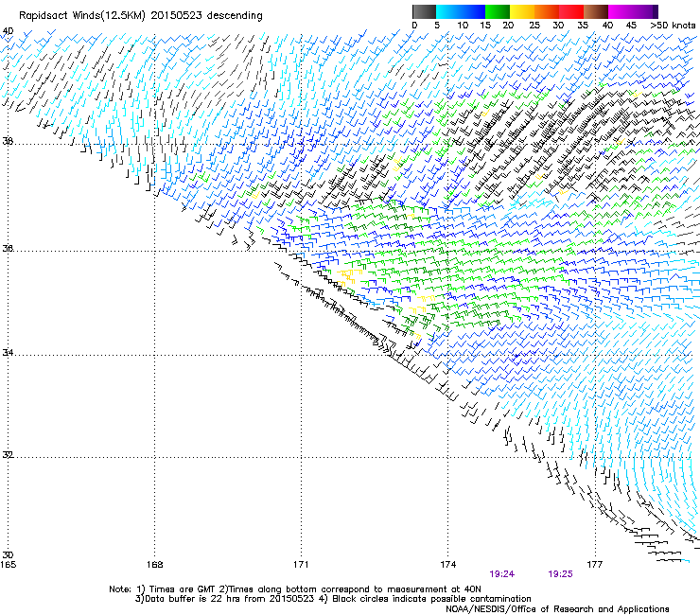The image size is (700, 615).
Task: Click longitude label '165' on bottom axis
Action: click(8, 565)
